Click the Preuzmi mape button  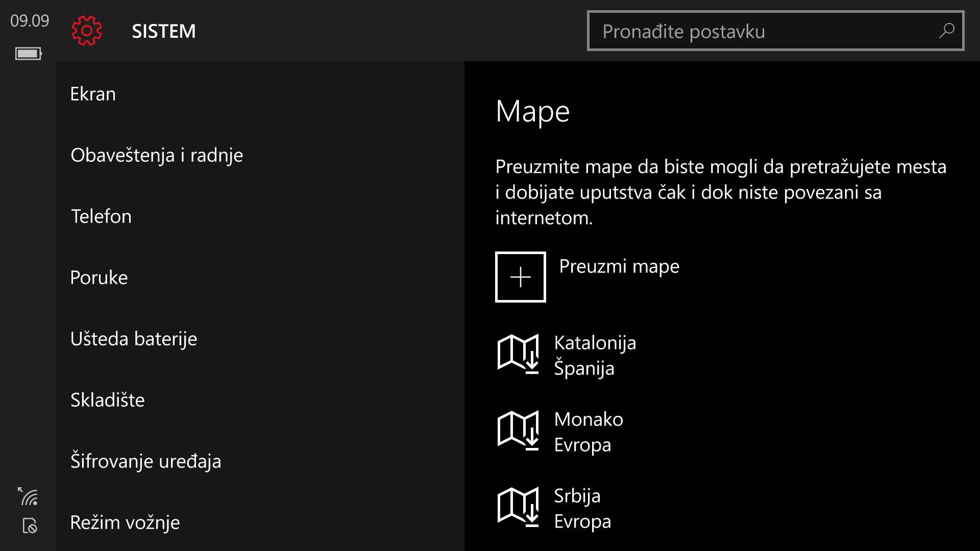coord(619,266)
